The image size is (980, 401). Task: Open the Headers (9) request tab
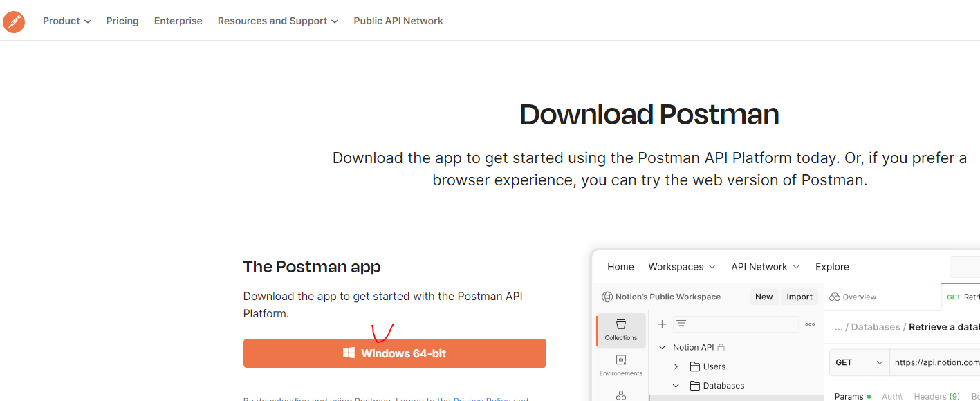pos(937,396)
